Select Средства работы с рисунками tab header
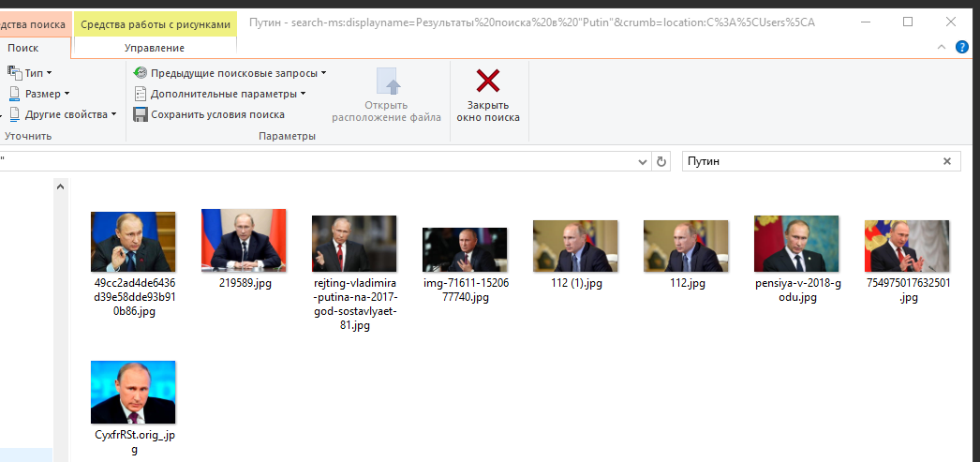The width and height of the screenshot is (980, 462). tap(156, 25)
